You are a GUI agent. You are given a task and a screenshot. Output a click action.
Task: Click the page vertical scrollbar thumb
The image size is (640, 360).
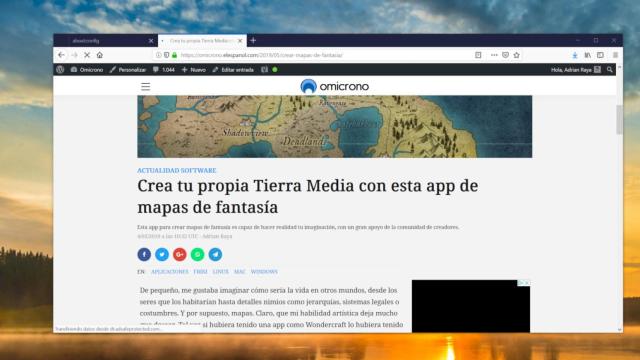619,120
